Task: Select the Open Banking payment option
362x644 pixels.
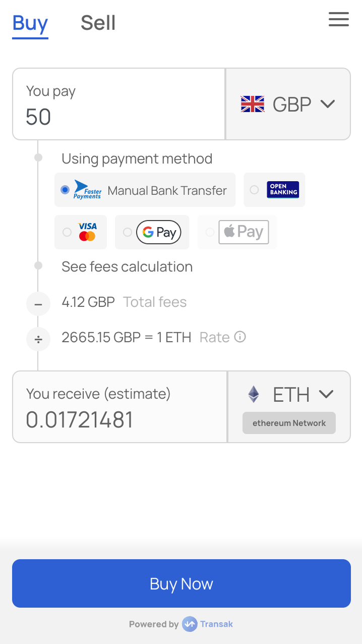Action: coord(274,190)
